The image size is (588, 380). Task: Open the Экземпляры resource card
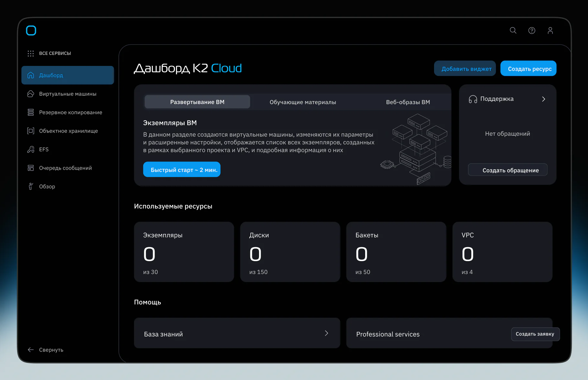(184, 252)
